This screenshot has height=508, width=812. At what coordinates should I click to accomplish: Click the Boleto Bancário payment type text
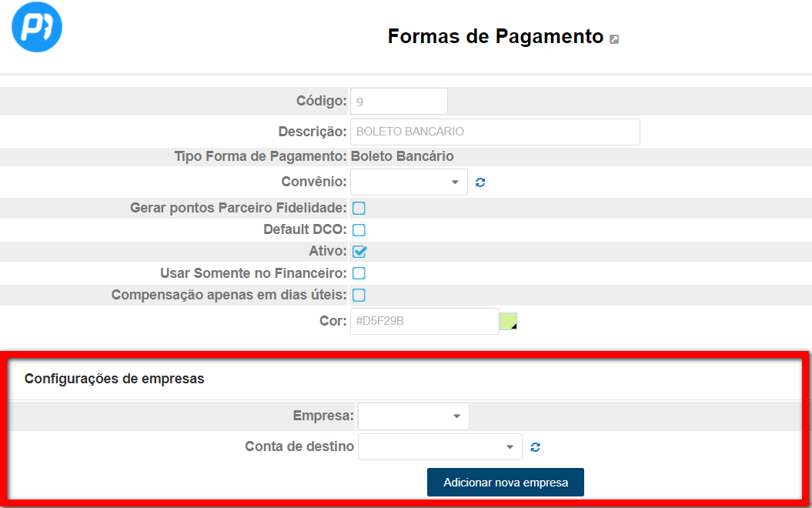click(x=402, y=156)
